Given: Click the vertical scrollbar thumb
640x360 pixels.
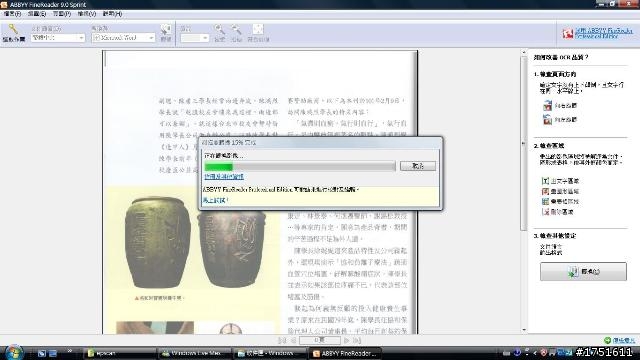Looking at the screenshot, I should pyautogui.click(x=524, y=143).
